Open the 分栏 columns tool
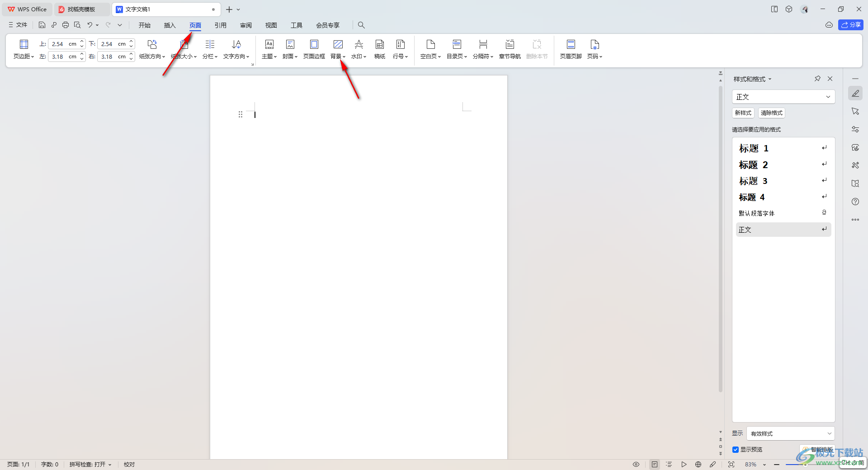 pos(210,49)
